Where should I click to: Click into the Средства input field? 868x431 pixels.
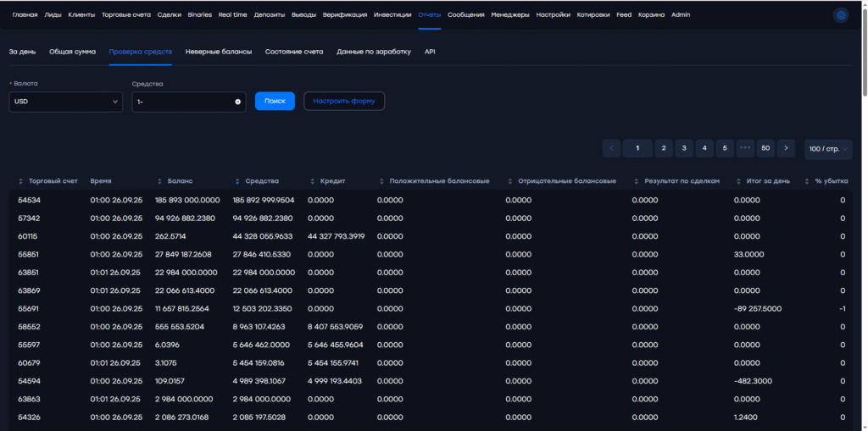point(182,102)
